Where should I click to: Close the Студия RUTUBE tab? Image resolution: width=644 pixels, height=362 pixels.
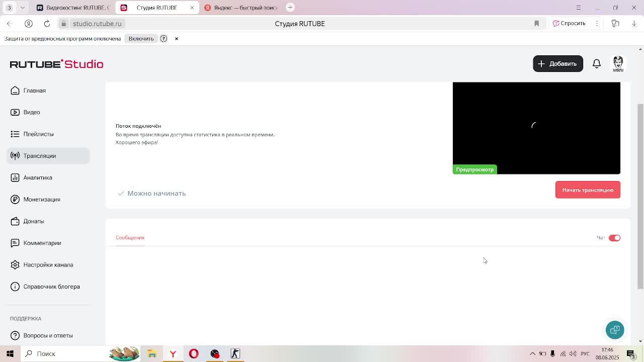click(192, 8)
